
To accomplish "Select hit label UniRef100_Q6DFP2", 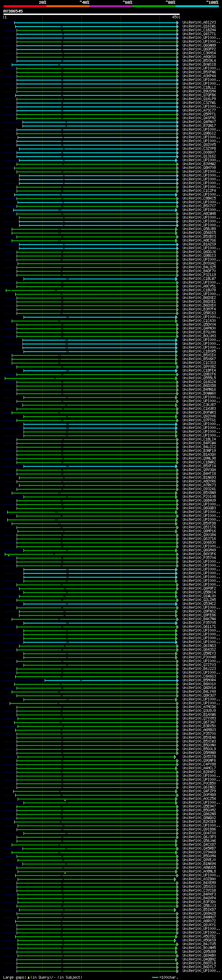I will point(199,49).
